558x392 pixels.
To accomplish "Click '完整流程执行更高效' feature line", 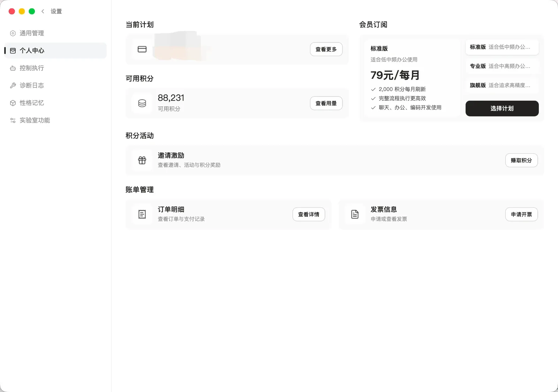I will pos(402,98).
